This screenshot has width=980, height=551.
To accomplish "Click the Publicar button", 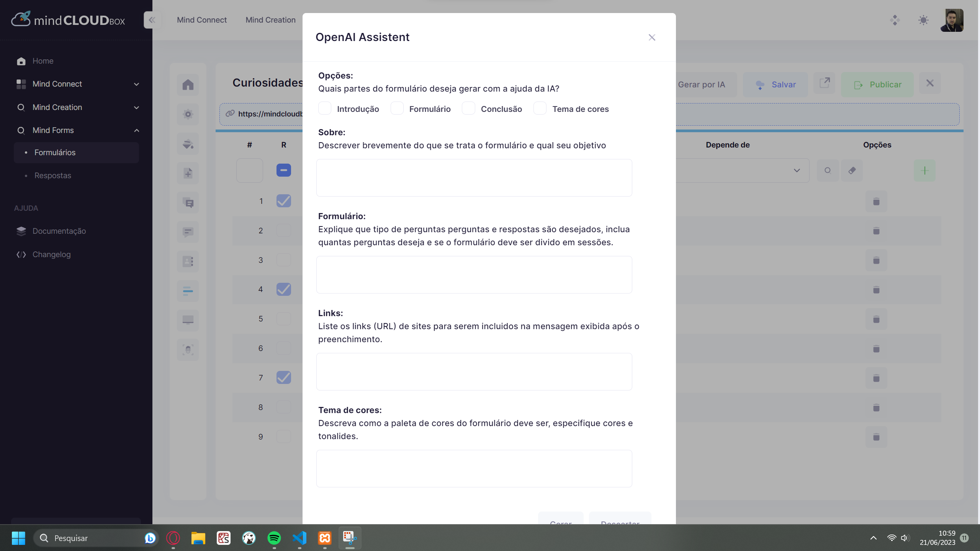I will pos(877,85).
